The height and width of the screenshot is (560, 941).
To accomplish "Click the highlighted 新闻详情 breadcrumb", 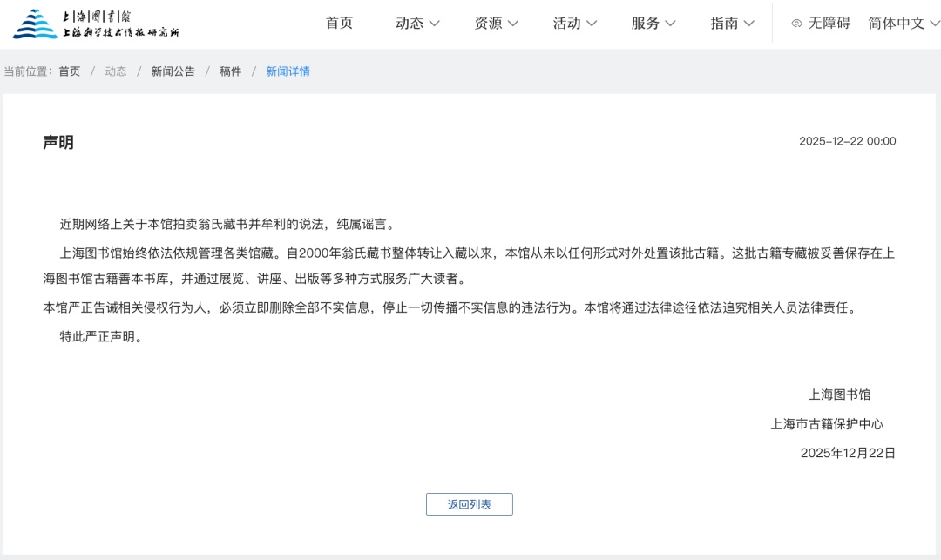I will pyautogui.click(x=288, y=71).
